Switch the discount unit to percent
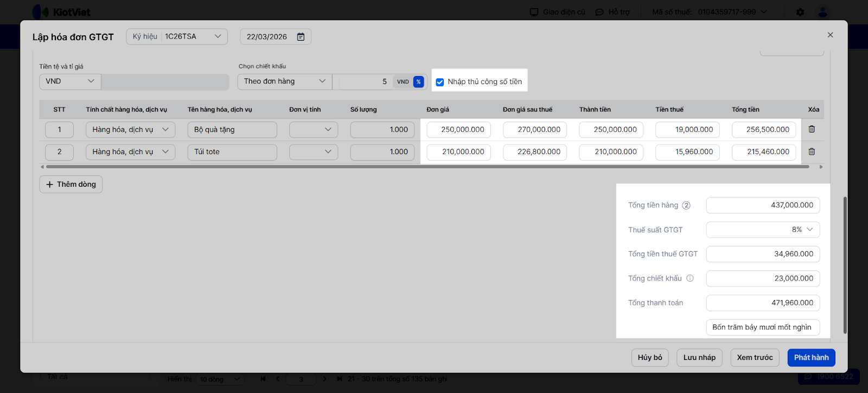 tap(418, 82)
